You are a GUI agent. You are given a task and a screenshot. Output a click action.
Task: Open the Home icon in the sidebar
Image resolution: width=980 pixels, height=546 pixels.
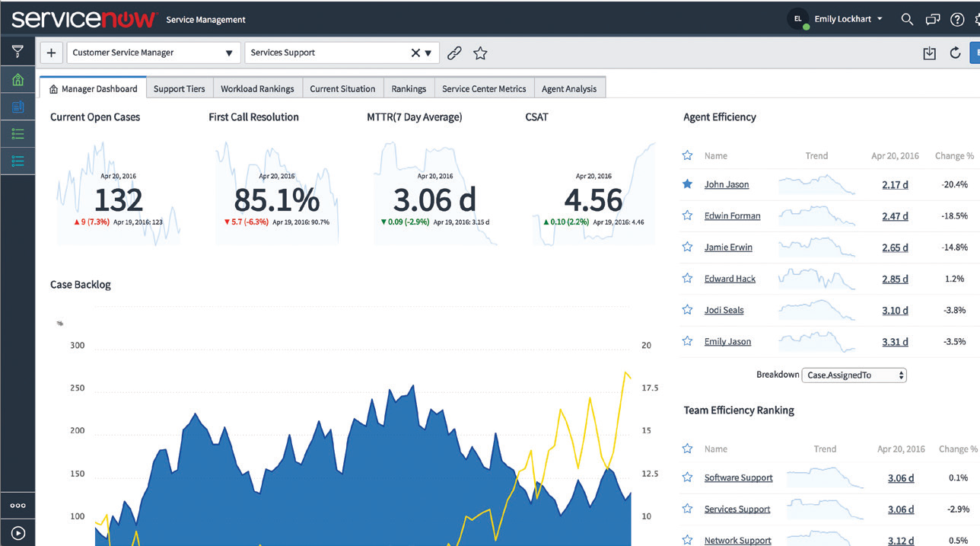point(17,79)
